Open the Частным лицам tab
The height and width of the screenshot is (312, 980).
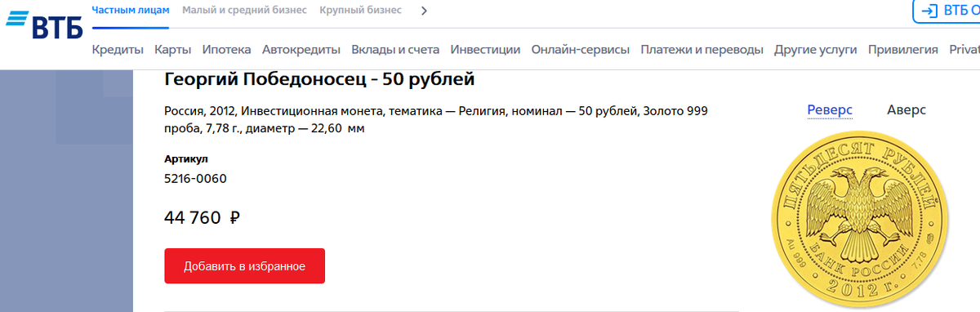(x=131, y=11)
